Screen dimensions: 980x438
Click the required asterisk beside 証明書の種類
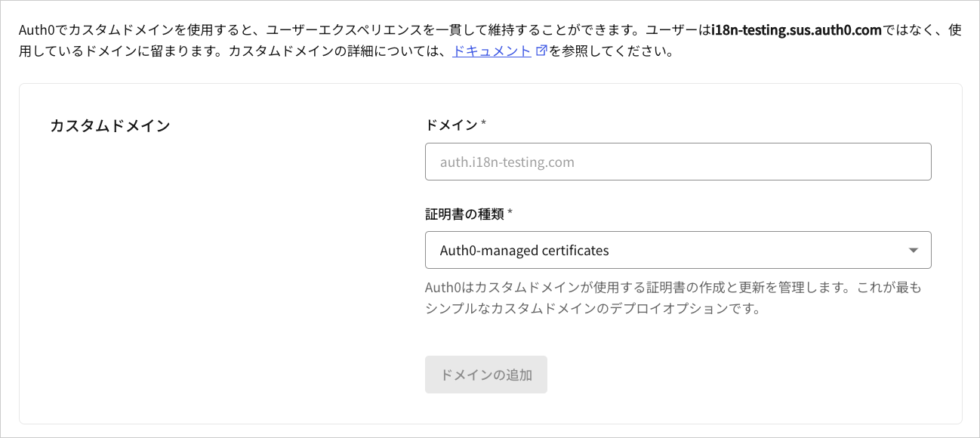(x=510, y=214)
